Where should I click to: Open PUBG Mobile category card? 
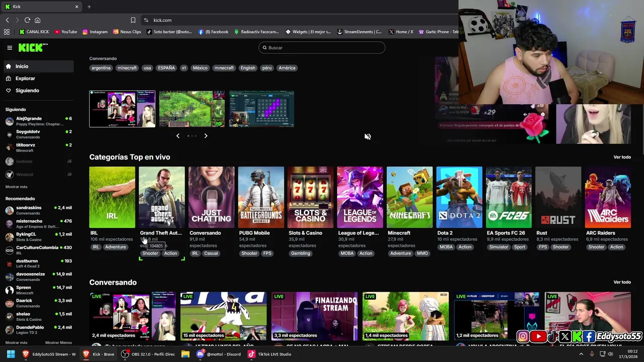point(261,197)
